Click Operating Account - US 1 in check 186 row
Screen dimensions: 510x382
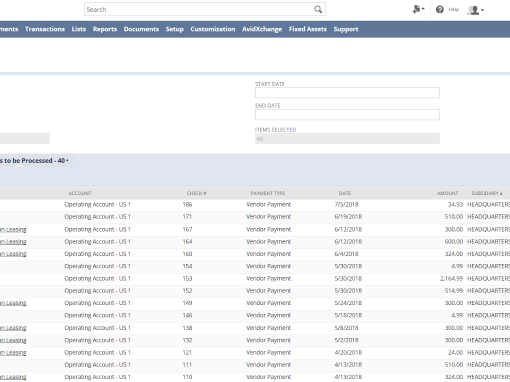[x=97, y=205]
